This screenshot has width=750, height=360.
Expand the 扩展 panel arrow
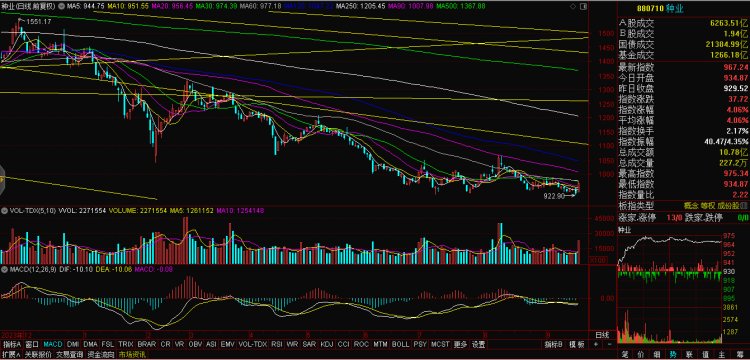[x=12, y=355]
